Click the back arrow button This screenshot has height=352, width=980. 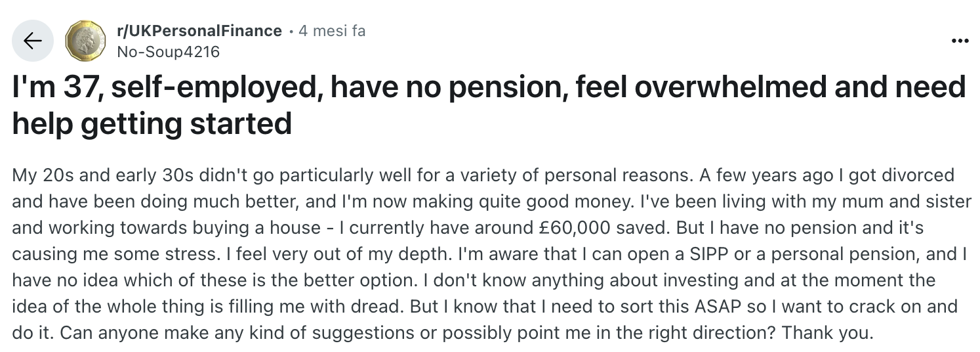(x=32, y=41)
